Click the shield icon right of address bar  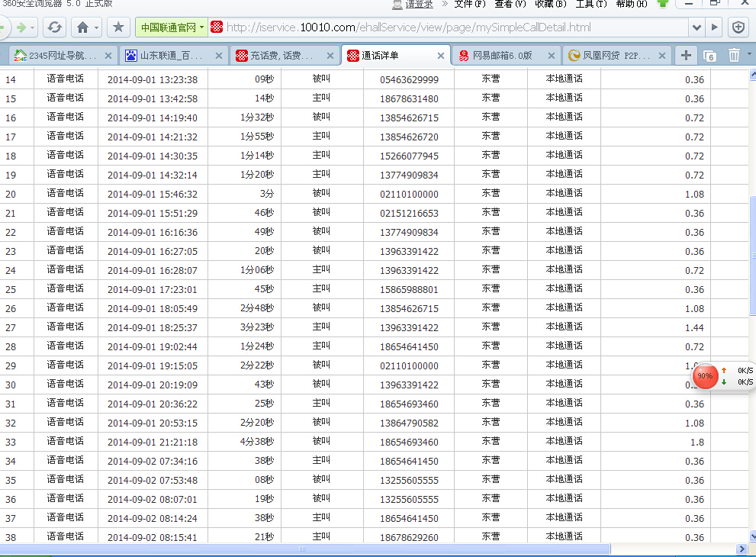click(738, 27)
